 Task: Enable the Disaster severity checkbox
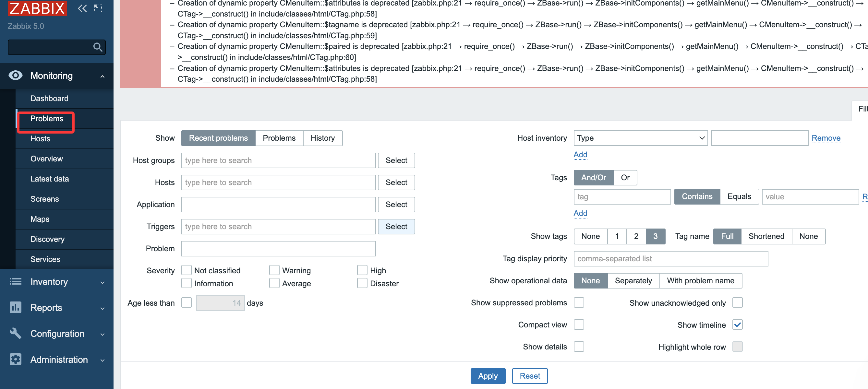click(x=362, y=283)
